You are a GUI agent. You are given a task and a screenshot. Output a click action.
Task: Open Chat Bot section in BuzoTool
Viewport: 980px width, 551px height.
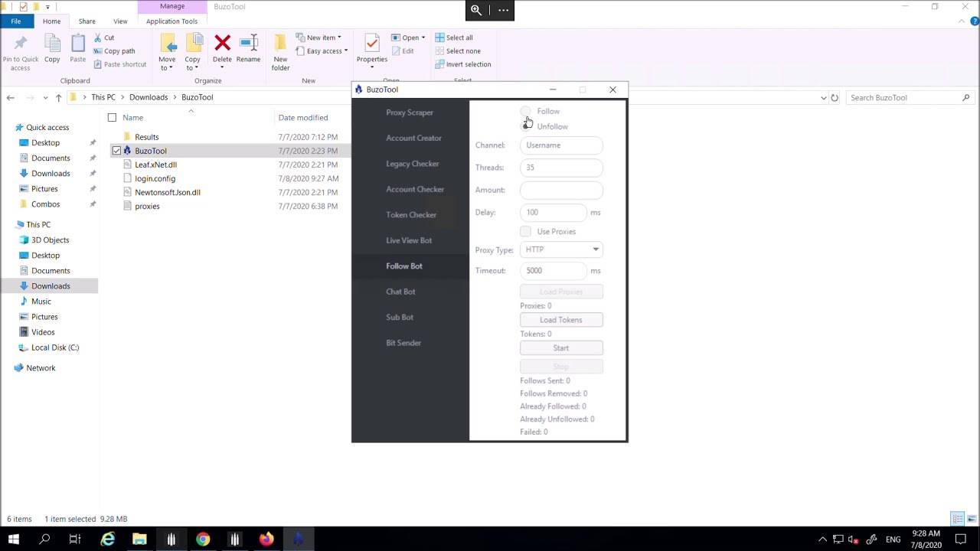400,292
